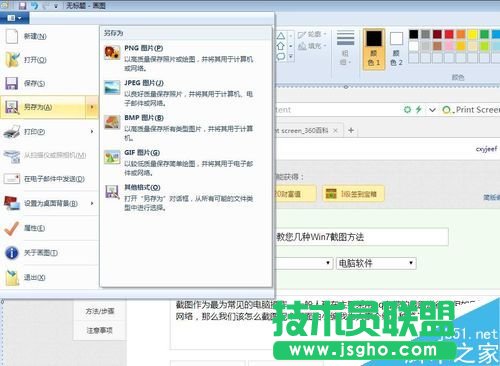Click the red checkmark Properties icon
Image resolution: width=500 pixels, height=366 pixels.
[x=12, y=228]
